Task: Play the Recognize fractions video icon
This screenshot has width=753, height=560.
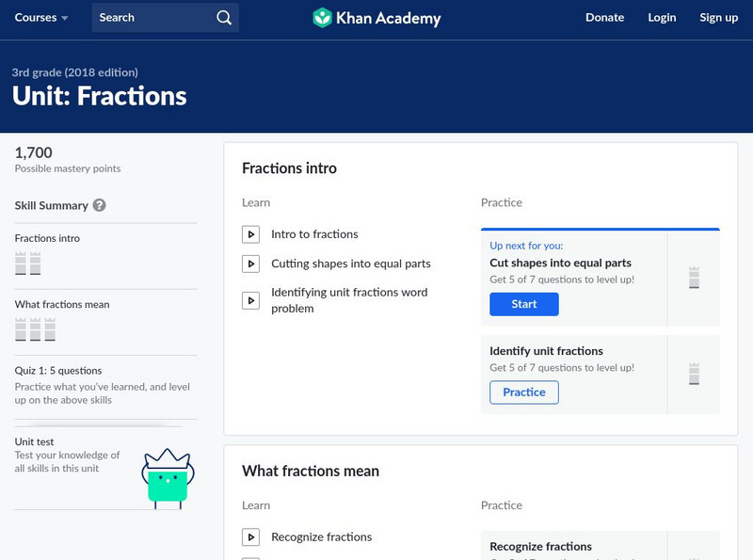Action: 250,537
